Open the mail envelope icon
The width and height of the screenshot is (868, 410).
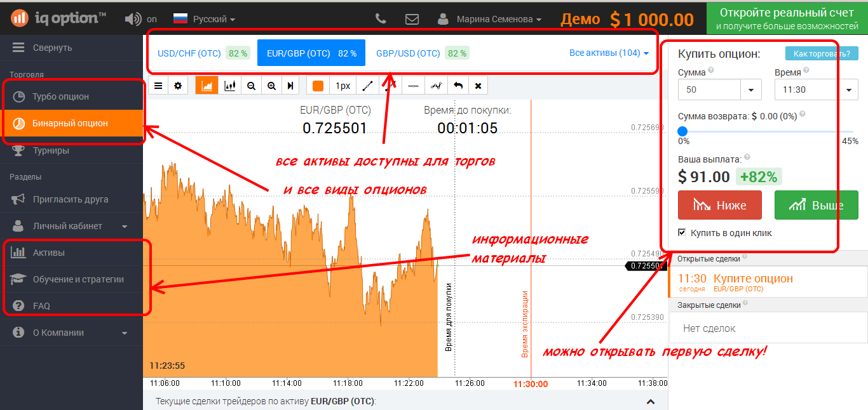tap(412, 19)
